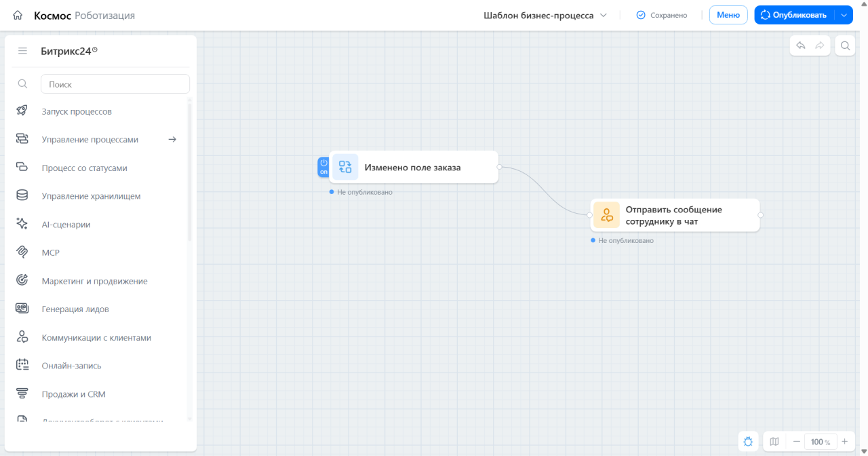The image size is (868, 456).
Task: Click the Меню button
Action: click(x=728, y=15)
